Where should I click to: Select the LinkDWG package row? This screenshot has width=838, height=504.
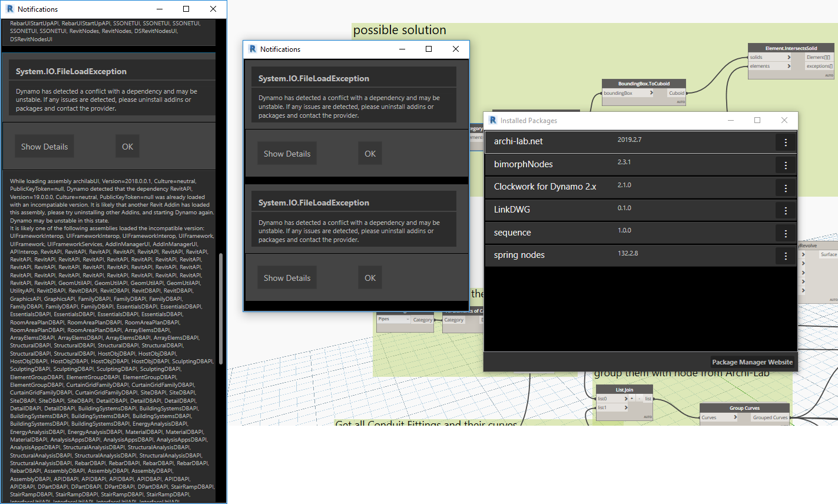[640, 210]
